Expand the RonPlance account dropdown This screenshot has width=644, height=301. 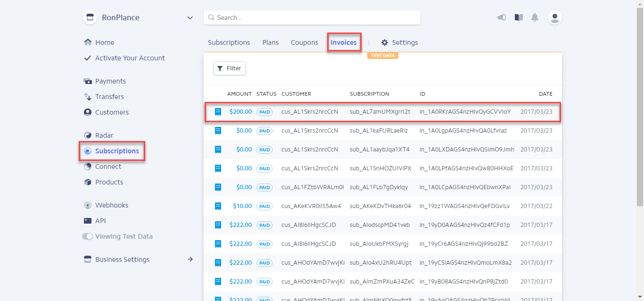click(190, 18)
